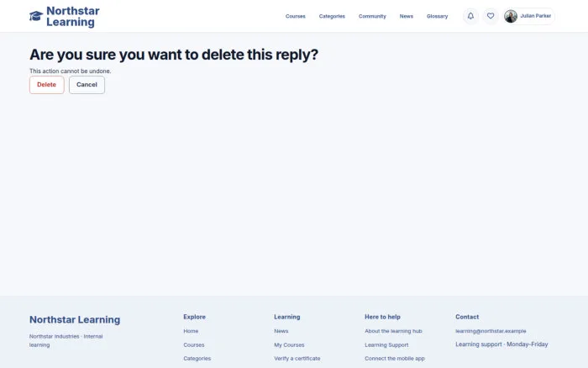Go to My Courses footer link
The width and height of the screenshot is (588, 368).
coord(289,344)
